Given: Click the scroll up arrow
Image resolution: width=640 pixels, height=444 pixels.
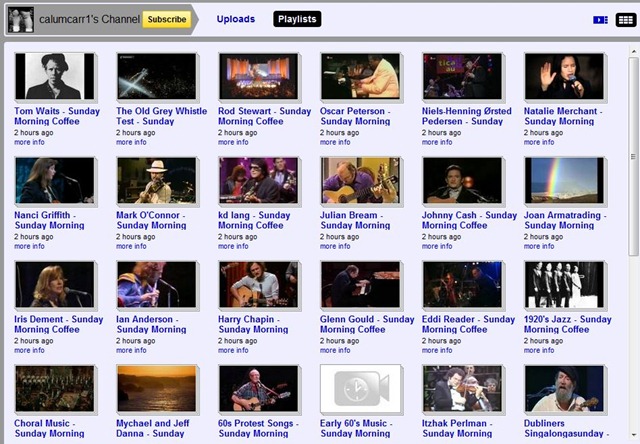Looking at the screenshot, I should coord(633,51).
